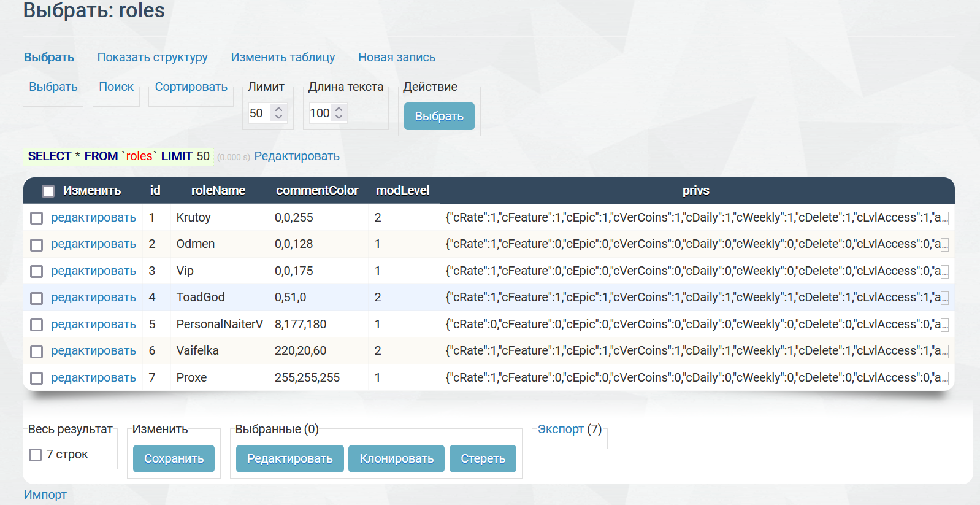
Task: Check the row checkbox for Proxe
Action: point(37,378)
